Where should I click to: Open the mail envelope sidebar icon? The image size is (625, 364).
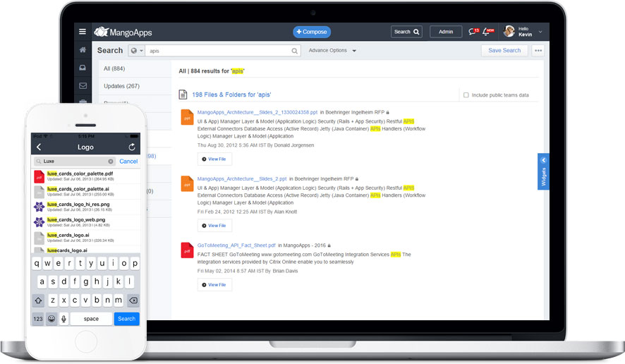click(83, 86)
